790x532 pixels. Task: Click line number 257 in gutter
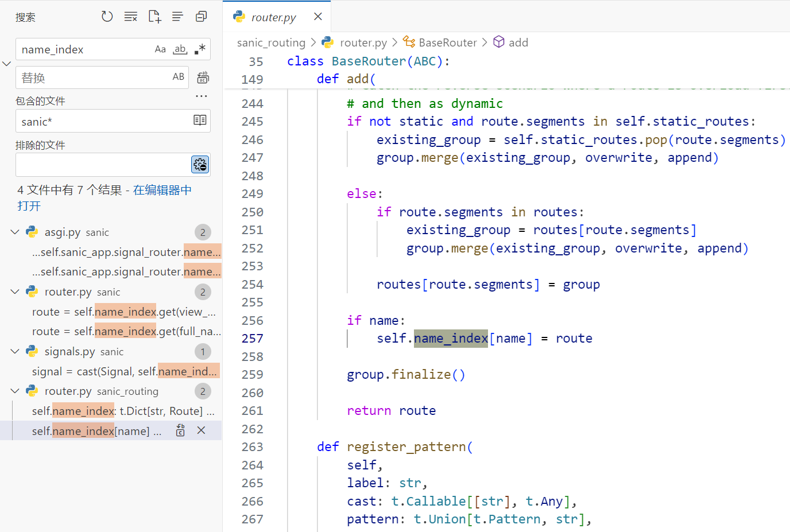click(253, 339)
